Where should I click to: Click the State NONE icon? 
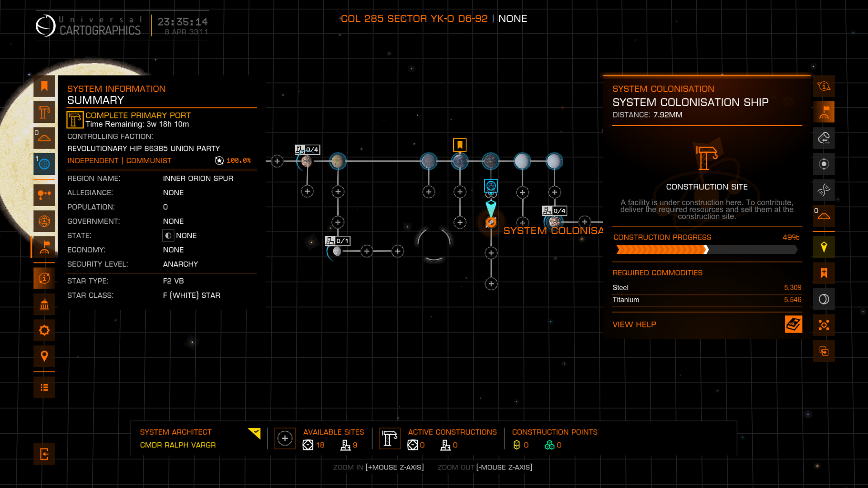(x=168, y=235)
